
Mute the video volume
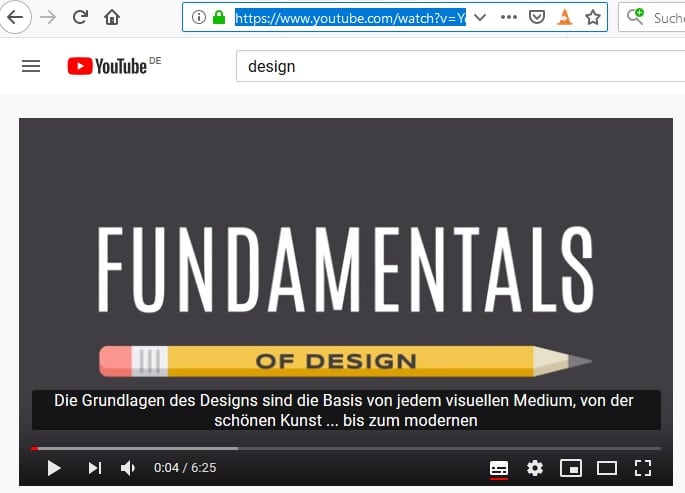click(x=128, y=468)
